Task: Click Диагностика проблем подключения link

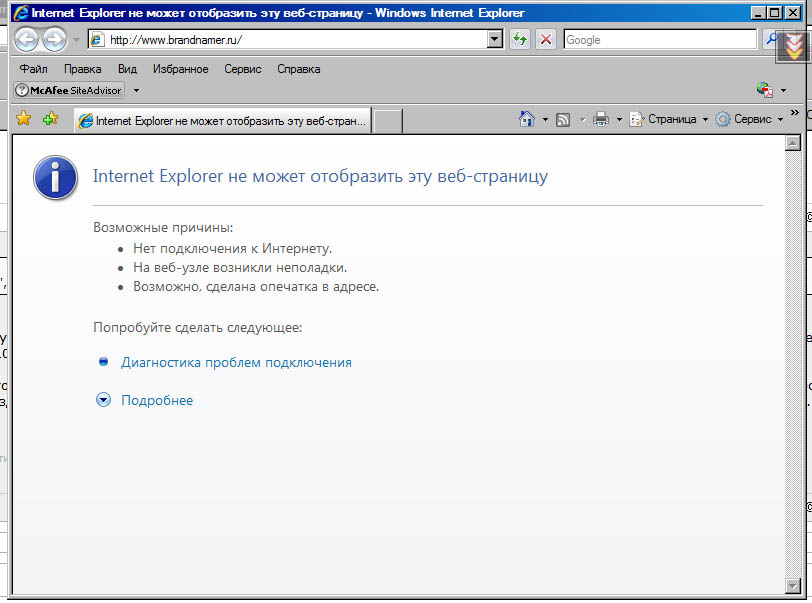Action: [x=236, y=362]
